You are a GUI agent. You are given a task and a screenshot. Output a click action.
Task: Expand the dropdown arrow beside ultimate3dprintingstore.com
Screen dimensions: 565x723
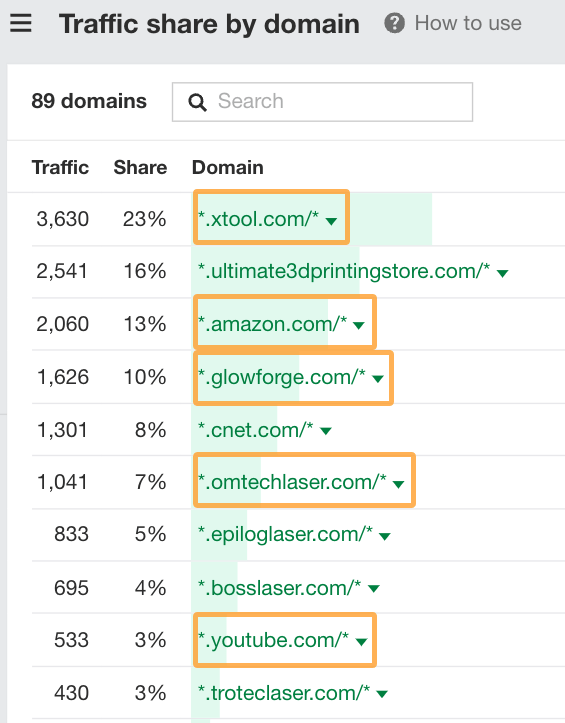tap(502, 273)
